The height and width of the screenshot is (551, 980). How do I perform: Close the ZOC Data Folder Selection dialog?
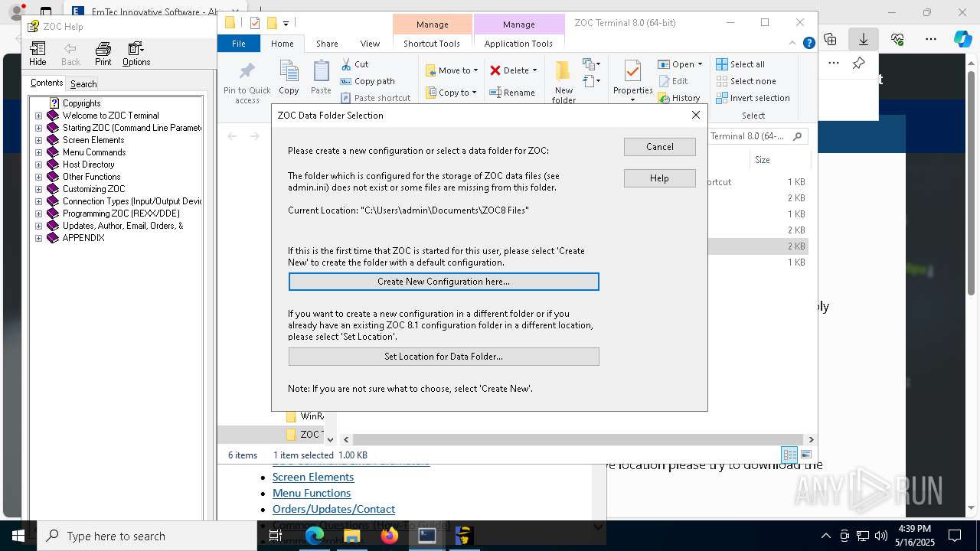coord(696,115)
